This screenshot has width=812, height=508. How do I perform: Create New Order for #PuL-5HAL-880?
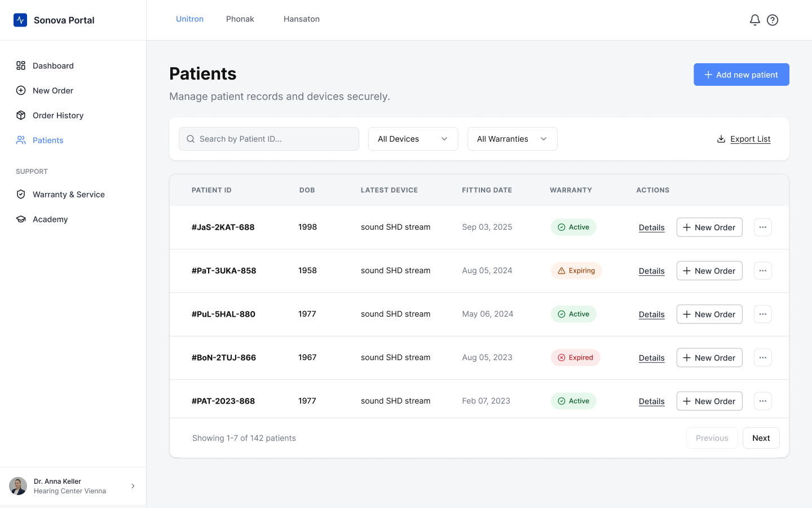point(709,314)
